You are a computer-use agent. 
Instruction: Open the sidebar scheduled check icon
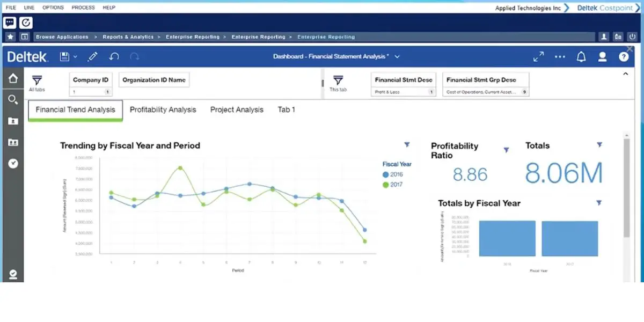13,163
